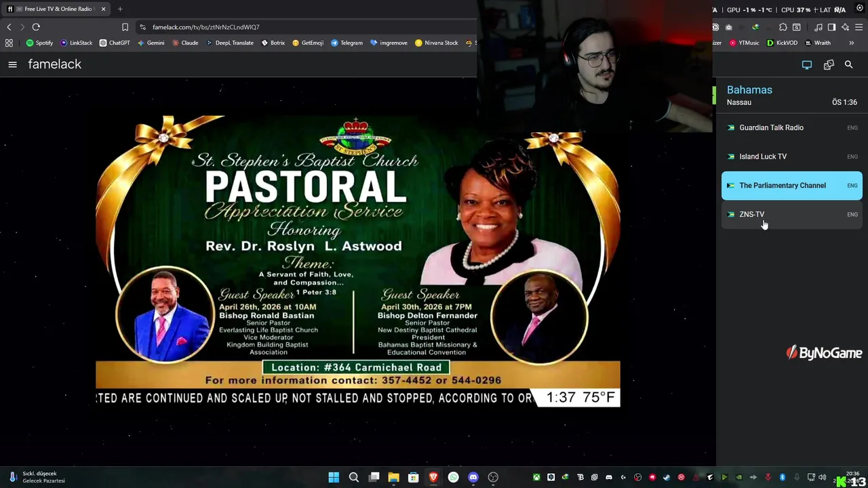
Task: Click the camera screenshot extension icon
Action: click(x=729, y=27)
